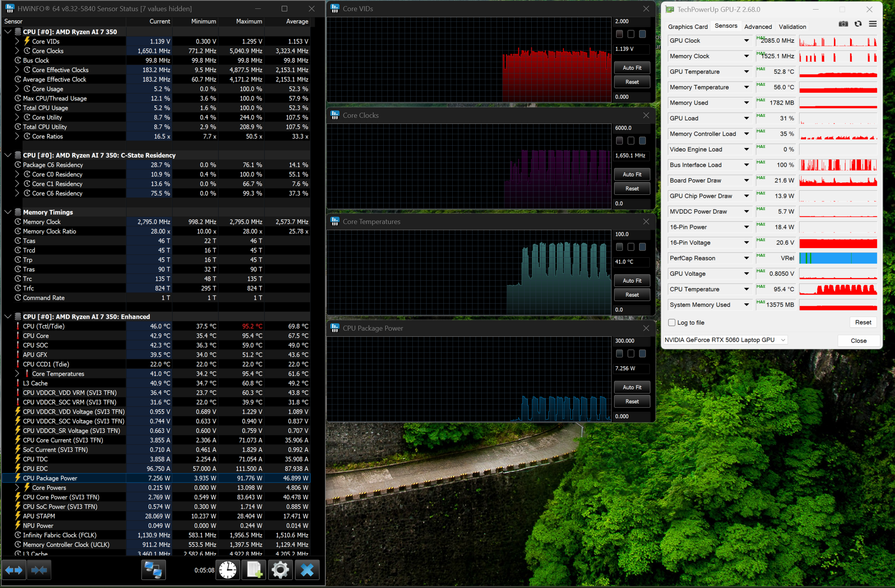
Task: Start logging with the sheet-plus icon
Action: point(254,570)
